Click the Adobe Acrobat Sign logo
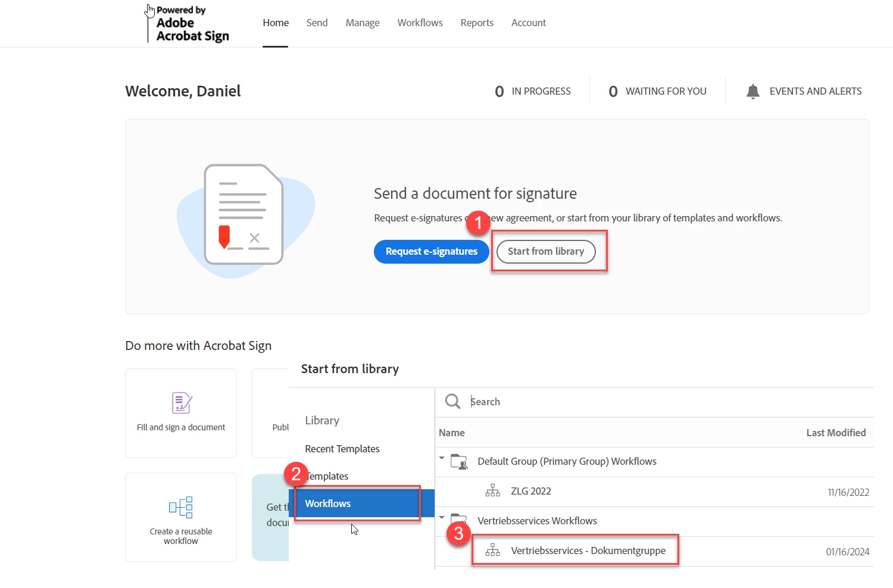This screenshot has width=893, height=588. (x=188, y=24)
